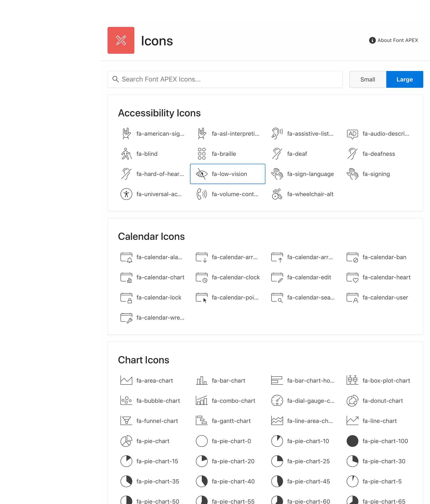Select the fa-braille icon
This screenshot has width=430, height=504.
point(201,154)
